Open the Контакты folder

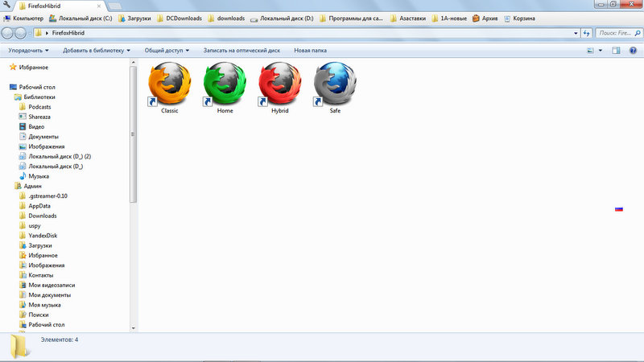pyautogui.click(x=36, y=275)
